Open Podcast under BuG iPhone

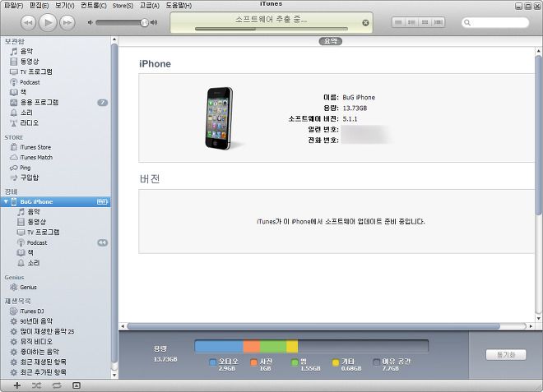pos(55,242)
